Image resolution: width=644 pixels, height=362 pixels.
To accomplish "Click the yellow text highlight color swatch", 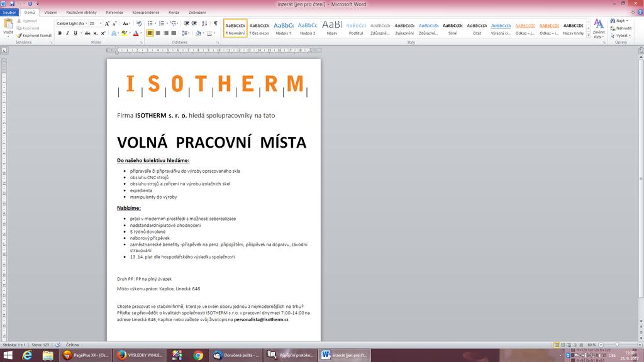I will [124, 33].
